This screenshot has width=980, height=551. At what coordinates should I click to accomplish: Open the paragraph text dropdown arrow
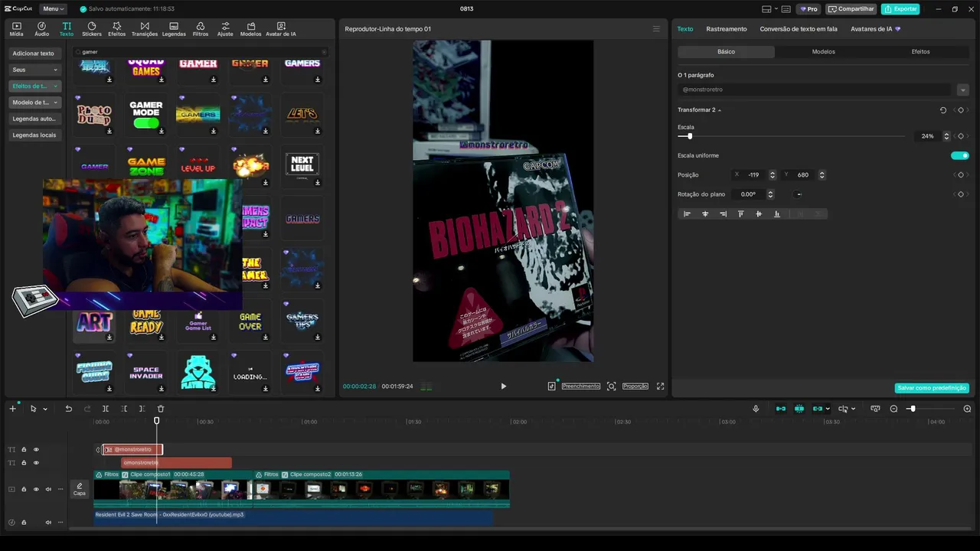tap(962, 90)
